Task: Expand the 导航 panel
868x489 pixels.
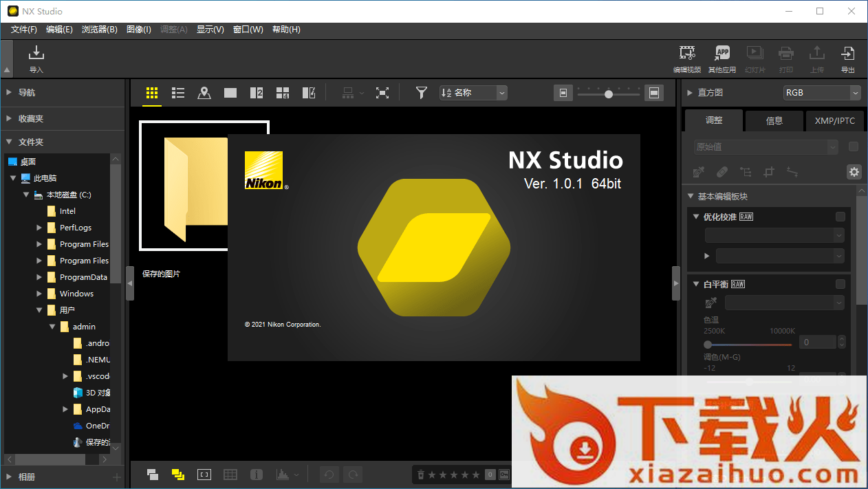Action: tap(9, 92)
